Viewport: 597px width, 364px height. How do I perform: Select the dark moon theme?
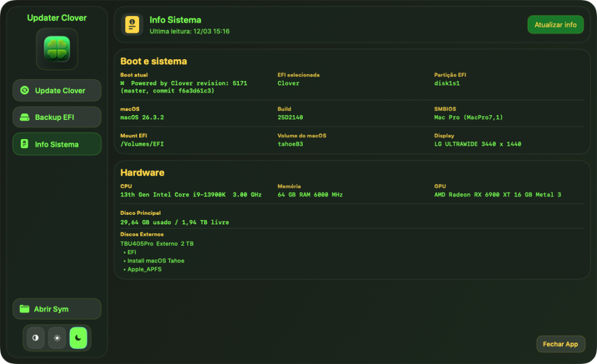pos(78,338)
